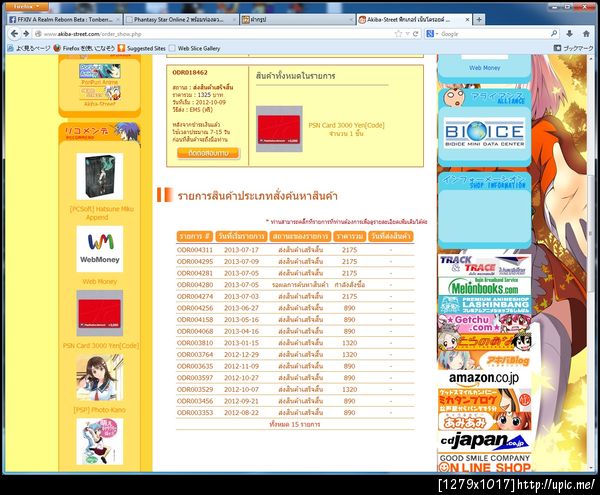Open order ODR003353 row
Image resolution: width=600 pixels, height=495 pixels.
295,413
